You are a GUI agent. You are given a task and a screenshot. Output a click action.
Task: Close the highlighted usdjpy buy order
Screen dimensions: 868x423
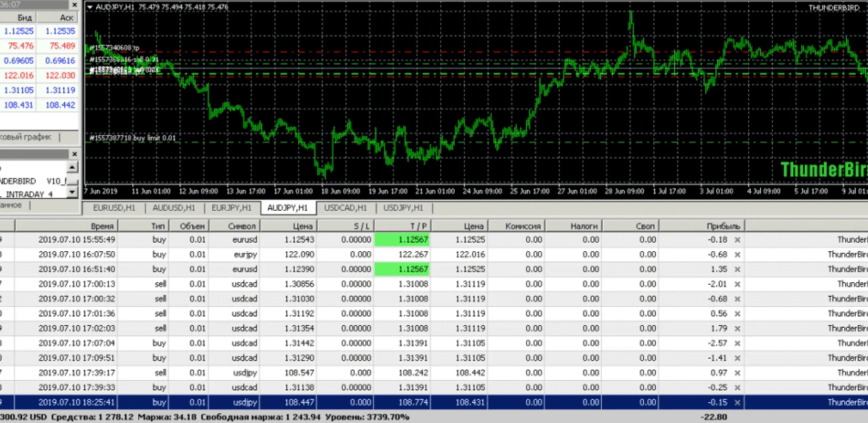(x=737, y=401)
